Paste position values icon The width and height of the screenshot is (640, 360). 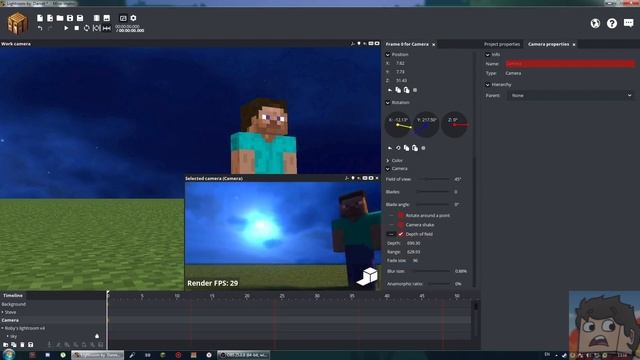pos(407,90)
